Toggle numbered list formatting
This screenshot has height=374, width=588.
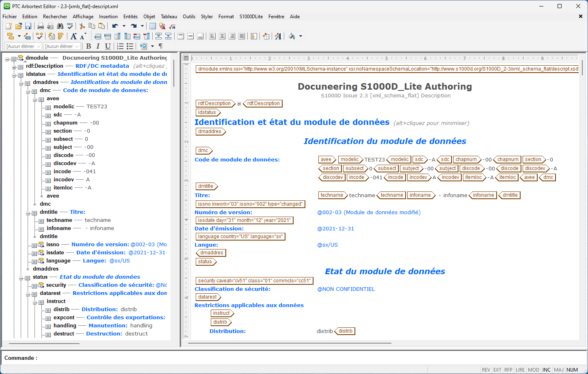tap(121, 46)
